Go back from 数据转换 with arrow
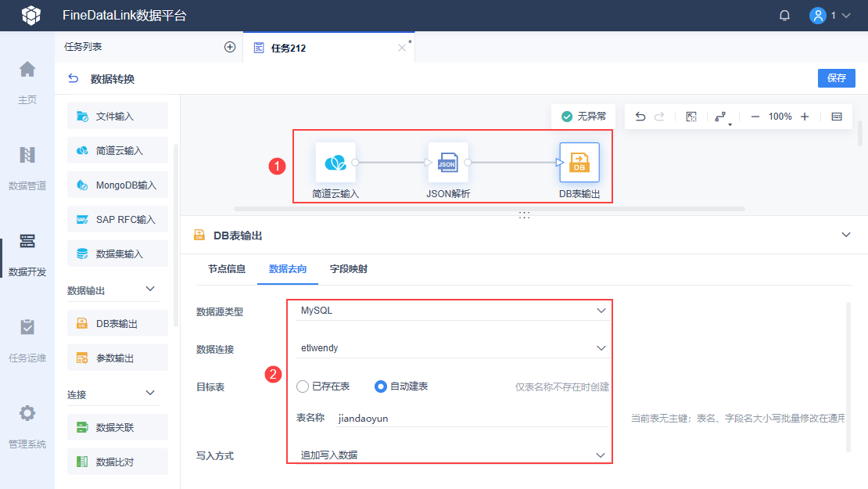The width and height of the screenshot is (868, 489). [x=73, y=79]
